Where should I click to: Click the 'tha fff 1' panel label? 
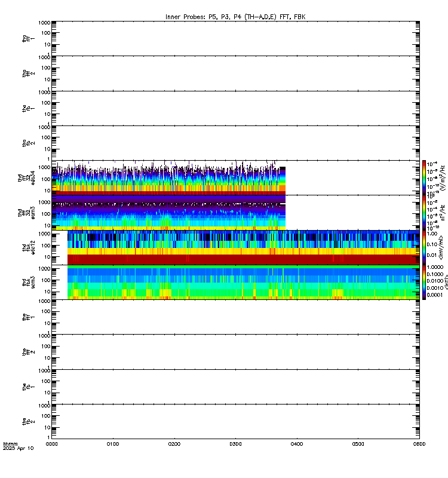(x=29, y=38)
